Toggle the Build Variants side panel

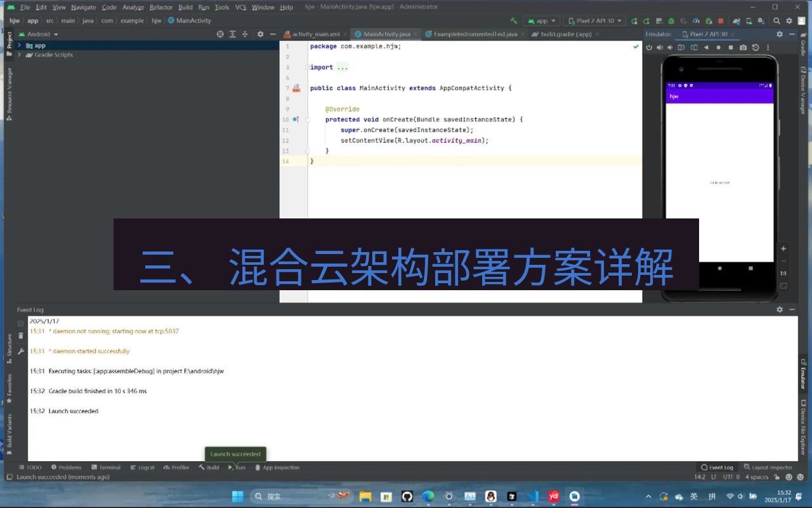pyautogui.click(x=9, y=434)
